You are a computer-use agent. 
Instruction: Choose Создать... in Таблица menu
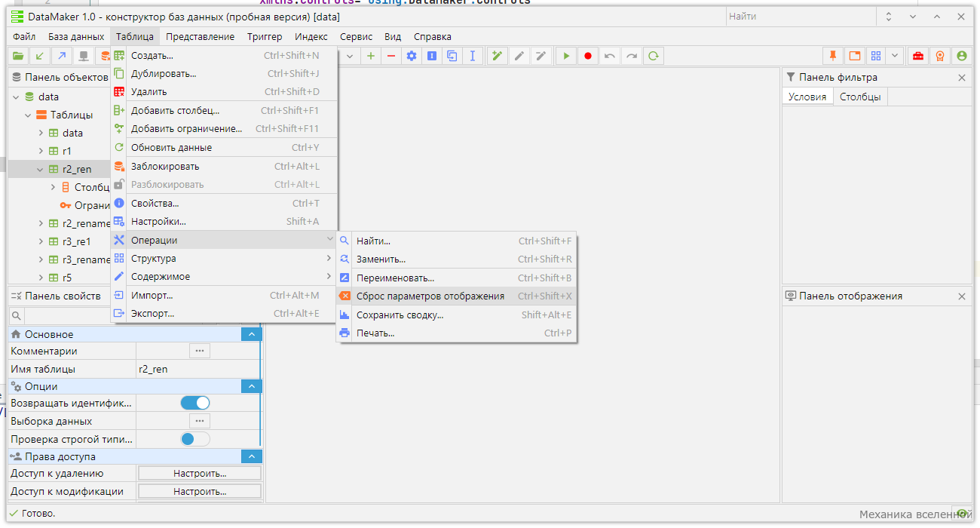pos(224,55)
